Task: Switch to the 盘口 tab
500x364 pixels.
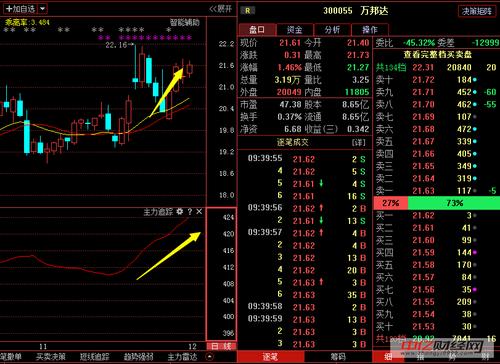Action: 257,30
